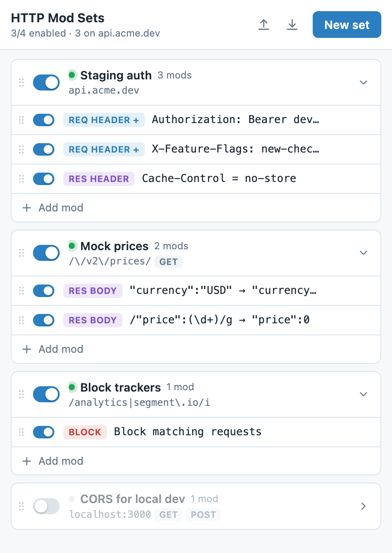Click the drag handle of CORS for local dev
Viewport: 392px width, 553px height.
click(x=21, y=506)
